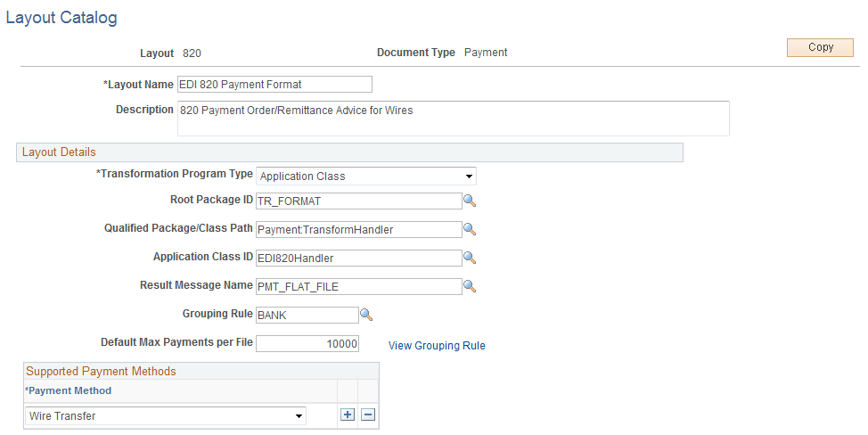Add a new payment method row
The image size is (868, 435).
[x=348, y=415]
